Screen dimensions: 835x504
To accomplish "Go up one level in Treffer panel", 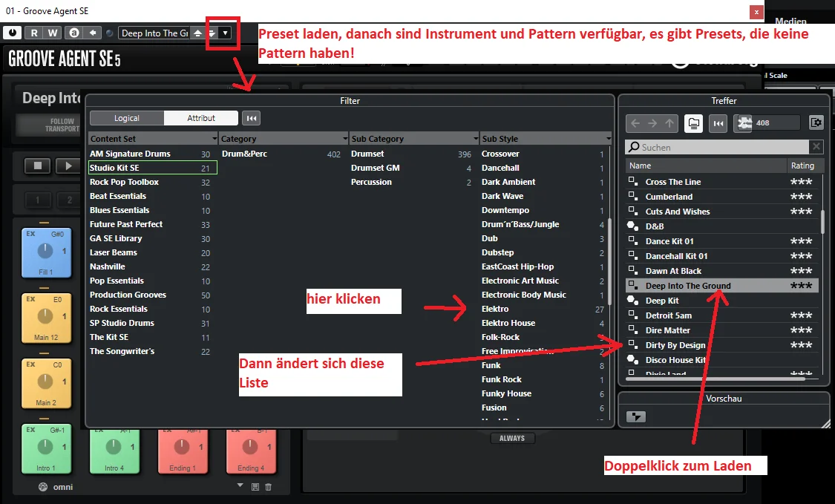I will point(669,124).
